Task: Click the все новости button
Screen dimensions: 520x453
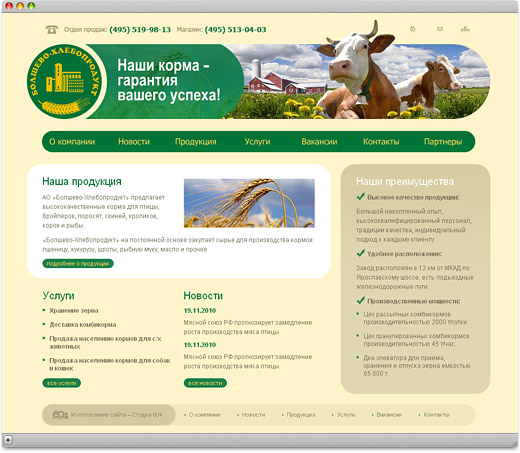Action: click(x=205, y=383)
